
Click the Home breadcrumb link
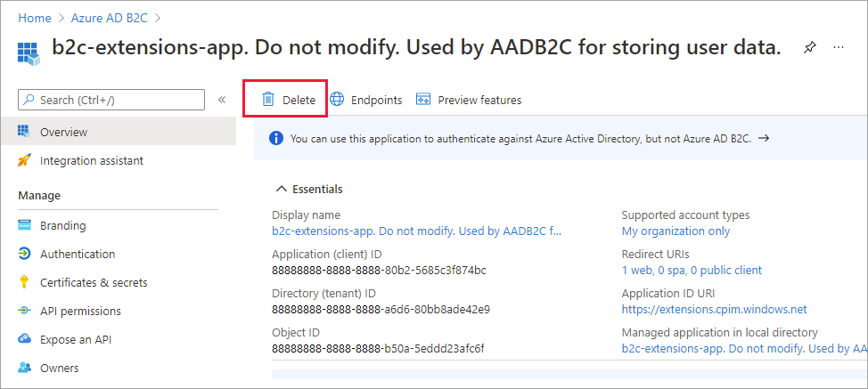(34, 18)
